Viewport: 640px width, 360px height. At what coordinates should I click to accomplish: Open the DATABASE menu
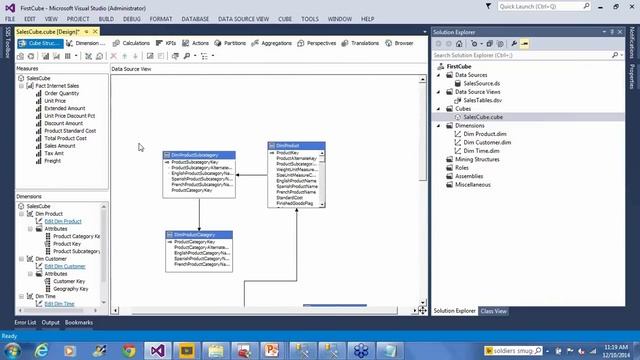click(x=195, y=19)
